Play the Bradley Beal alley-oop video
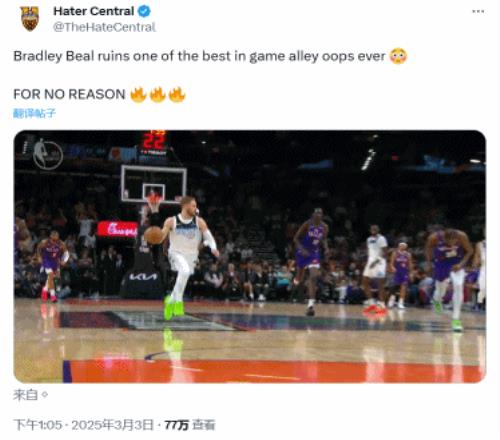Image resolution: width=500 pixels, height=440 pixels. point(250,256)
